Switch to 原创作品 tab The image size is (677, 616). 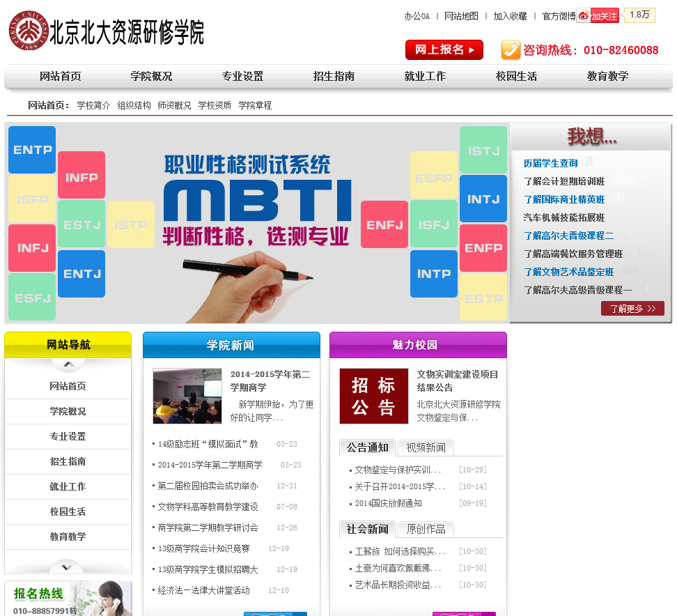click(x=426, y=529)
